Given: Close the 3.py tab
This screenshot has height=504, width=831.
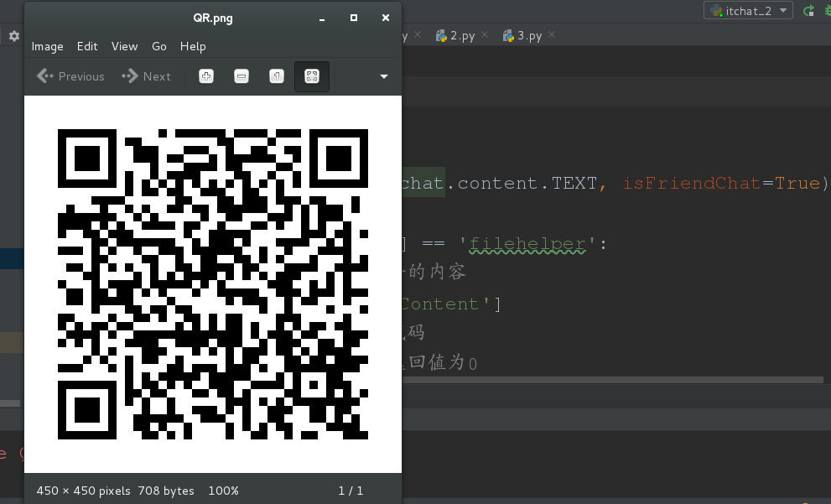Looking at the screenshot, I should 550,35.
